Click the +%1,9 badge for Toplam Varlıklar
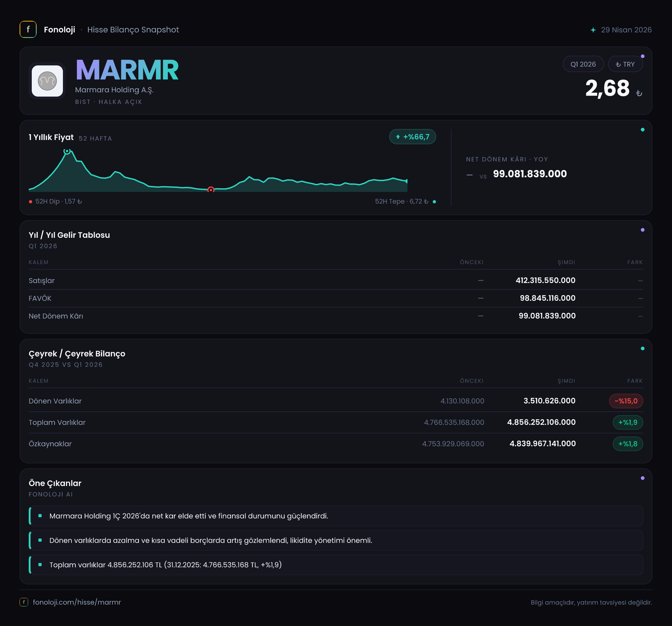This screenshot has width=672, height=626. click(x=628, y=422)
